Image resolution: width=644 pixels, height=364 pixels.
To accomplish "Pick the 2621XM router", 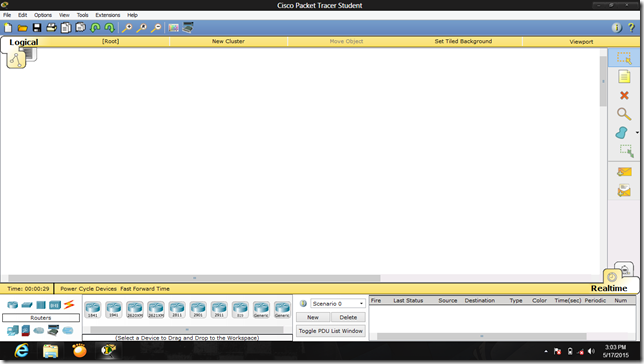I will [156, 310].
